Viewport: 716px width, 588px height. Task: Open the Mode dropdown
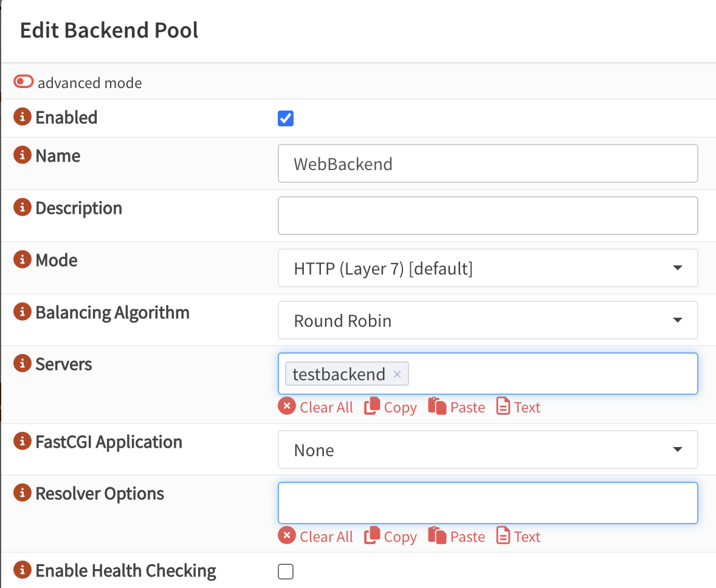[487, 268]
